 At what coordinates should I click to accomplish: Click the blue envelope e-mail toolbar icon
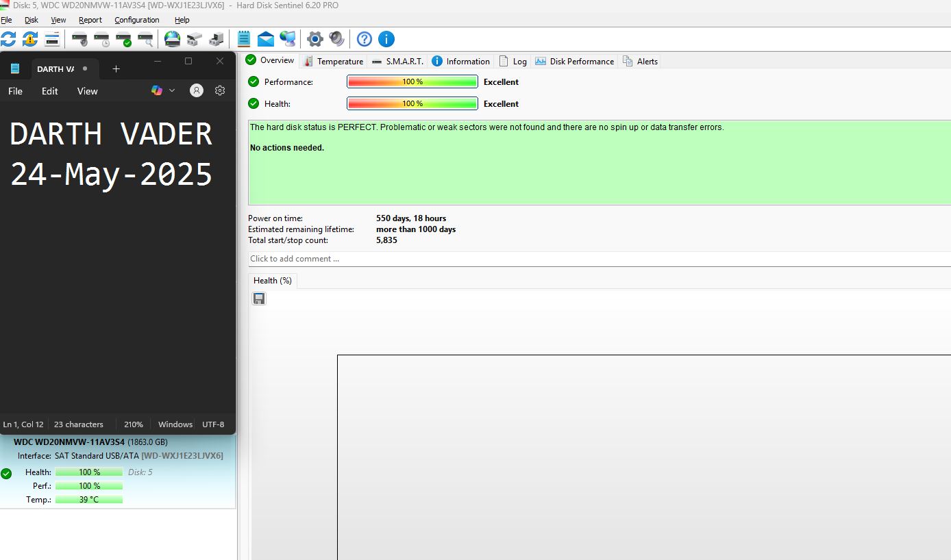tap(266, 39)
